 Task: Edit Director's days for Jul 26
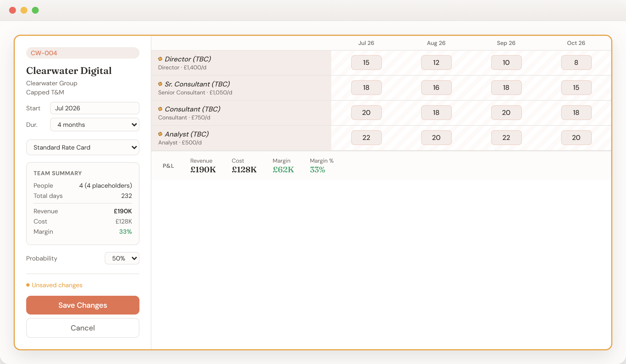[366, 62]
